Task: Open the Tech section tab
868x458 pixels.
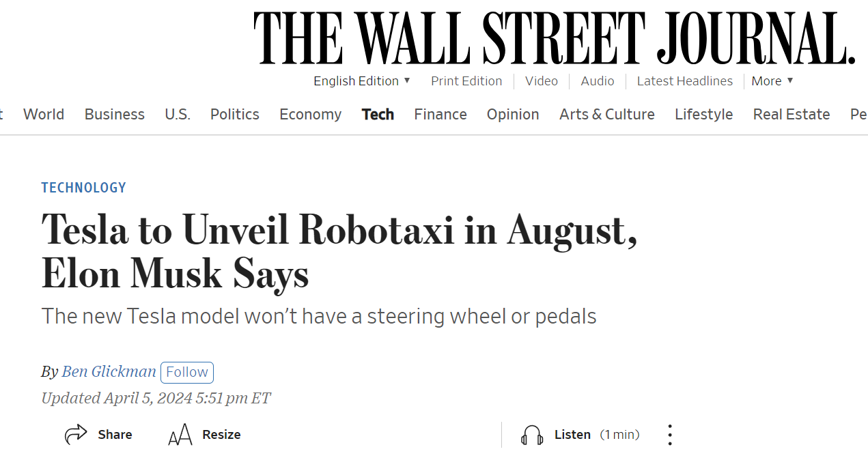Action: pyautogui.click(x=378, y=115)
